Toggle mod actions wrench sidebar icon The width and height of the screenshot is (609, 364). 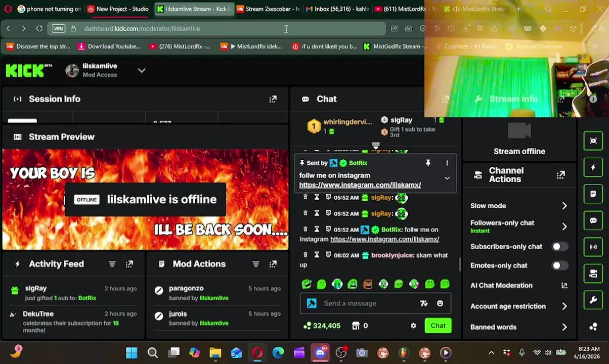click(593, 300)
